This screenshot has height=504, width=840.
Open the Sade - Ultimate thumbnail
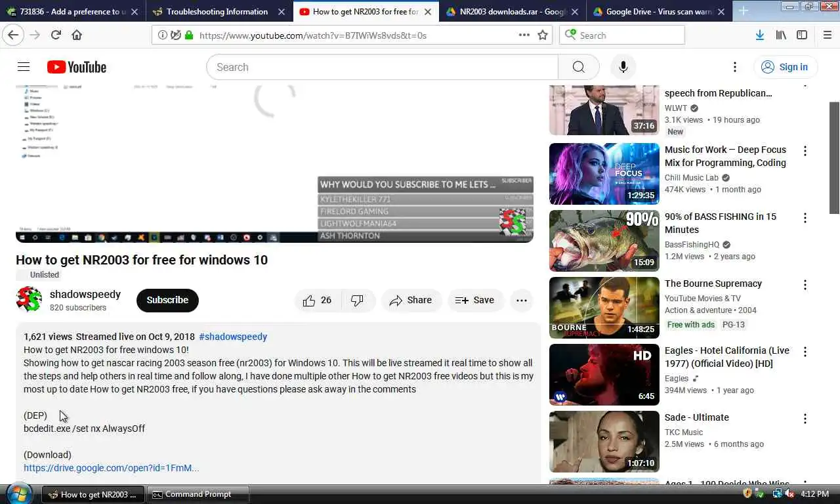[x=604, y=442]
